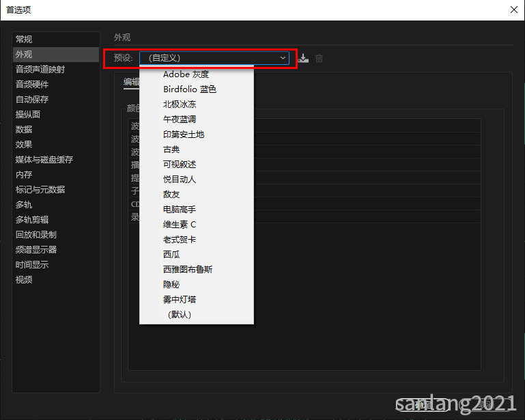Pick 古典 from preset list
The width and height of the screenshot is (525, 420).
pos(197,150)
